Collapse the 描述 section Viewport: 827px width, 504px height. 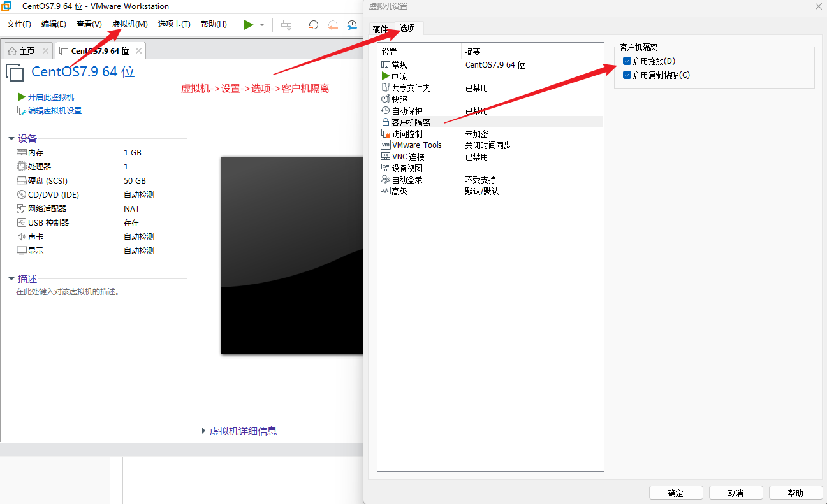click(11, 279)
